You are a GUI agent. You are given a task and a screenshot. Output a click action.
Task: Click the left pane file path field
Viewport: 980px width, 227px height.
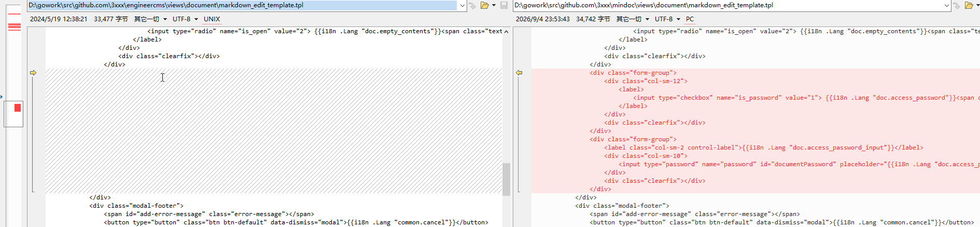(x=242, y=5)
